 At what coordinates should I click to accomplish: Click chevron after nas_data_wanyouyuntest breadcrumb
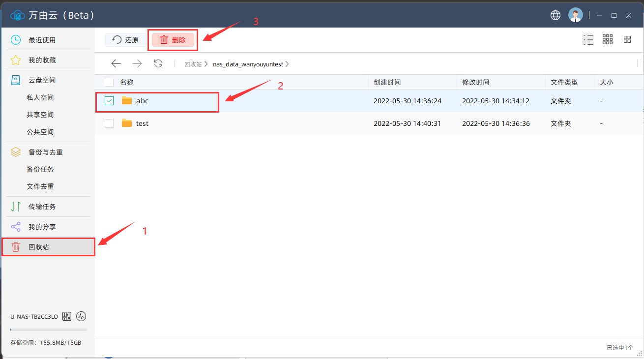pos(287,64)
